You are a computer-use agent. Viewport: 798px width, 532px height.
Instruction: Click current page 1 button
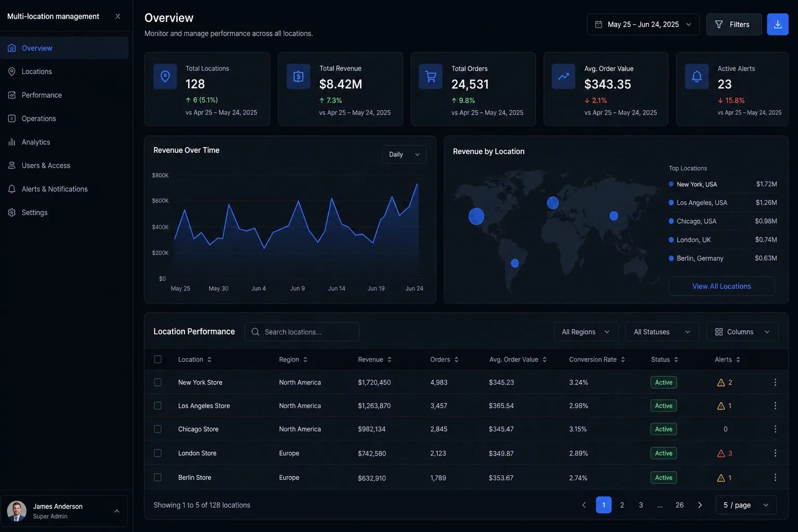(604, 505)
